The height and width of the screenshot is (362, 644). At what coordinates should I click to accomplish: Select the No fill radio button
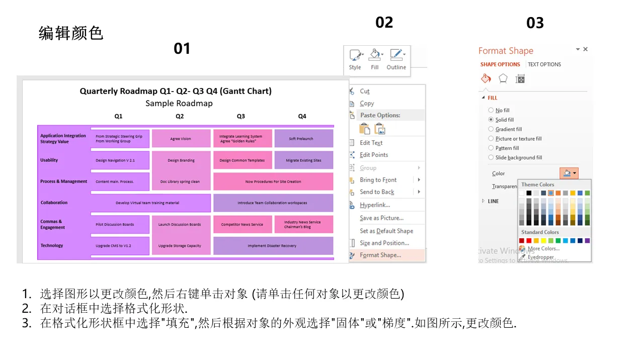tap(491, 110)
